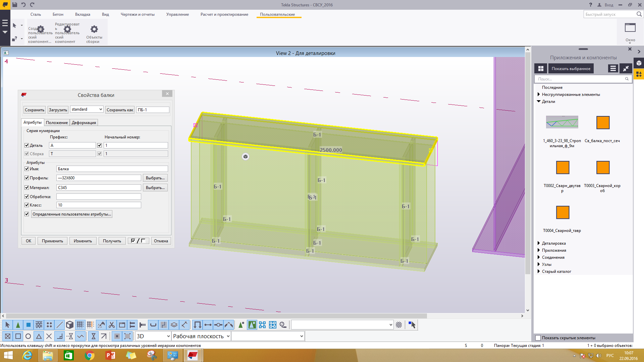The width and height of the screenshot is (644, 362).
Task: Uncheck the Профиль checkbox
Action: pyautogui.click(x=27, y=178)
